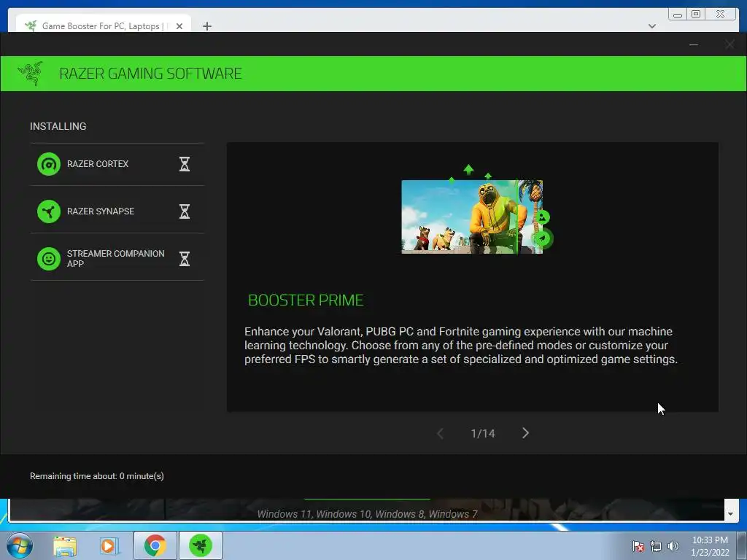Click the Razer installer taskbar icon
This screenshot has width=747, height=560.
pos(201,545)
